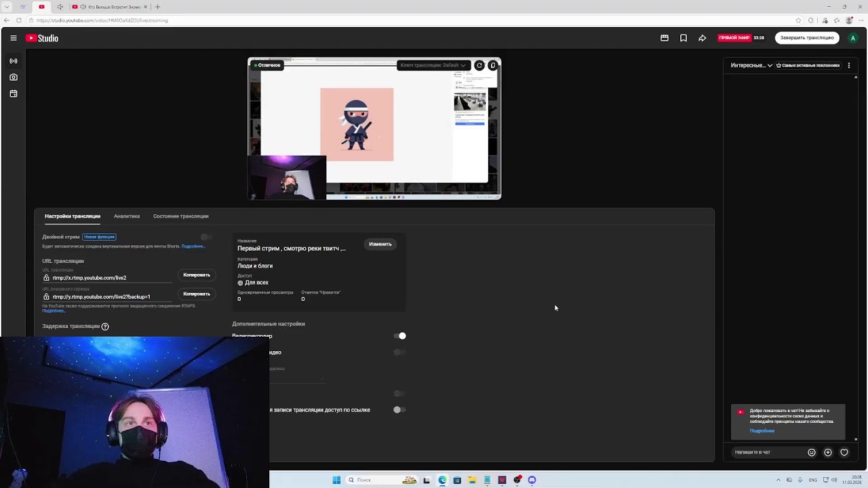Click the Изменить button

(x=380, y=244)
